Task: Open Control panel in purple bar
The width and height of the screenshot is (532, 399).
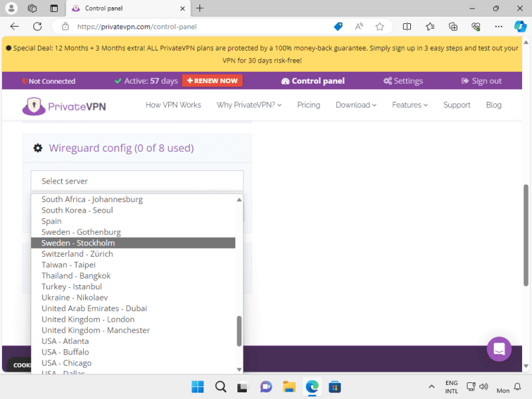Action: tap(313, 80)
